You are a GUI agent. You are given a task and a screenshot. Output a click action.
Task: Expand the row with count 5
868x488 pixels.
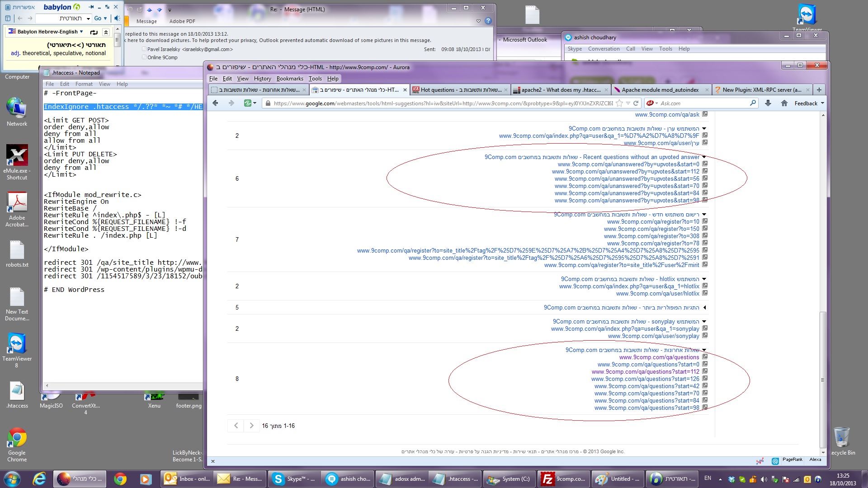(x=704, y=308)
